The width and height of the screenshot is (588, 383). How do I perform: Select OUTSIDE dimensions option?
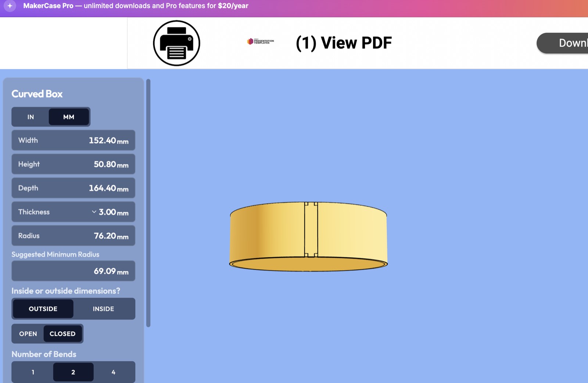coord(43,309)
